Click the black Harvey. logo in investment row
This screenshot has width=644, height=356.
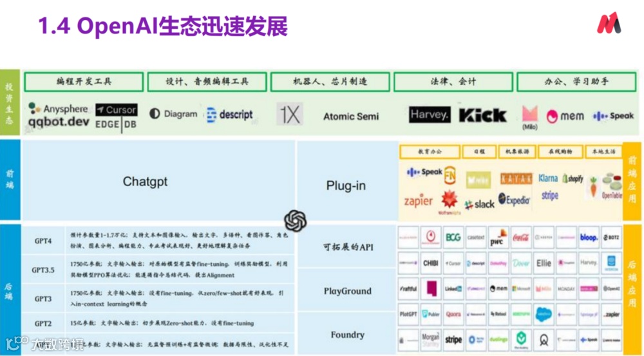click(429, 115)
